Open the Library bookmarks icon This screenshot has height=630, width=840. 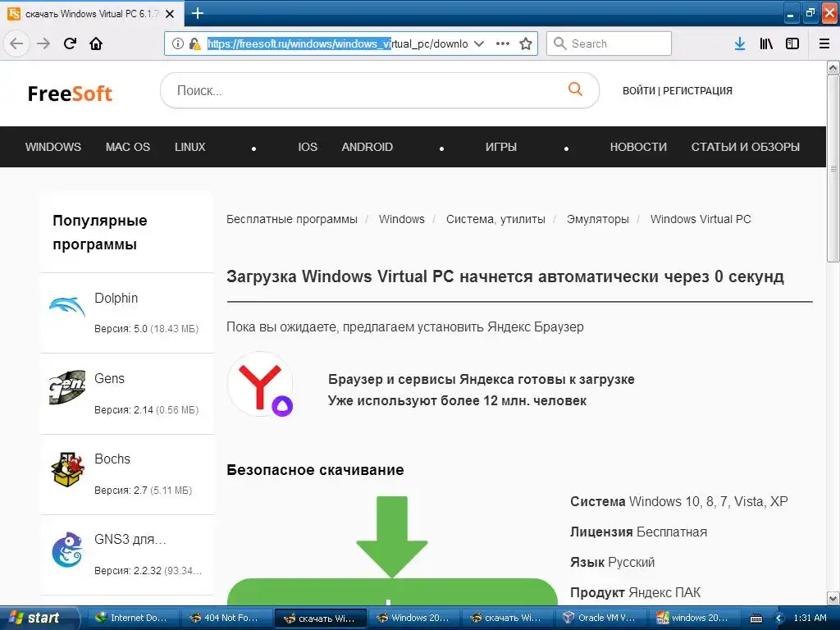766,43
